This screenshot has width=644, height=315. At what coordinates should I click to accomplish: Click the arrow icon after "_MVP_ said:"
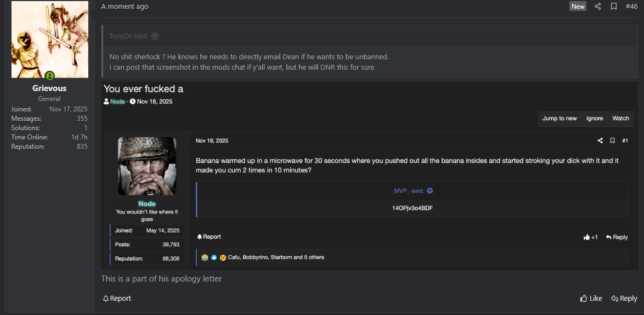pyautogui.click(x=430, y=191)
